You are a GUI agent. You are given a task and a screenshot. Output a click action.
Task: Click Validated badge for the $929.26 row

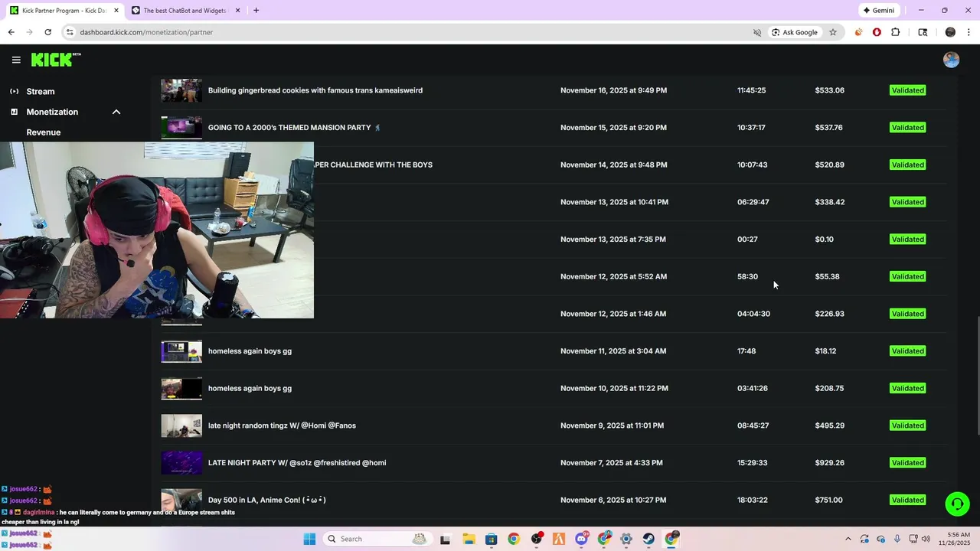pos(908,463)
